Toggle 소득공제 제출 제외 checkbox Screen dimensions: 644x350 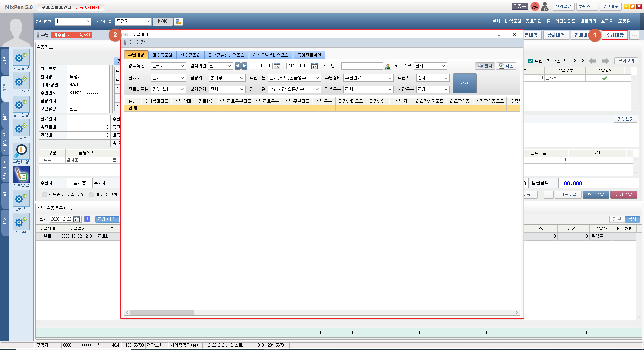[45, 195]
